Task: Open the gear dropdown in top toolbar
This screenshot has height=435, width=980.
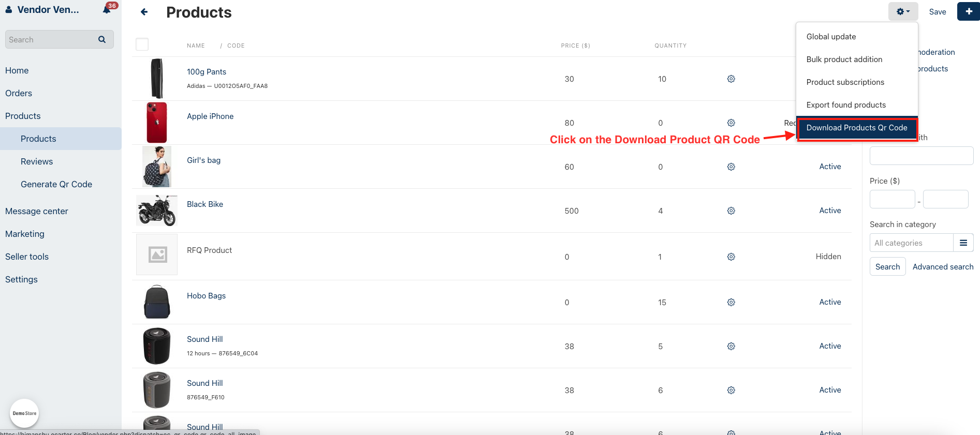Action: [x=903, y=11]
